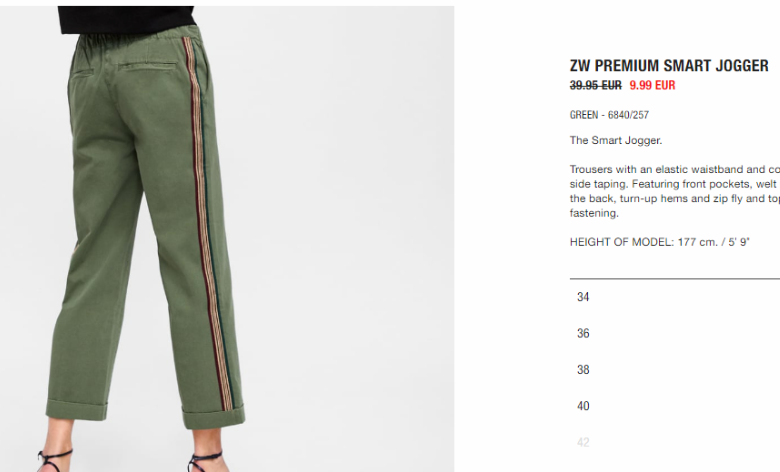Click the red 9.99 EUR sale price

pyautogui.click(x=652, y=86)
